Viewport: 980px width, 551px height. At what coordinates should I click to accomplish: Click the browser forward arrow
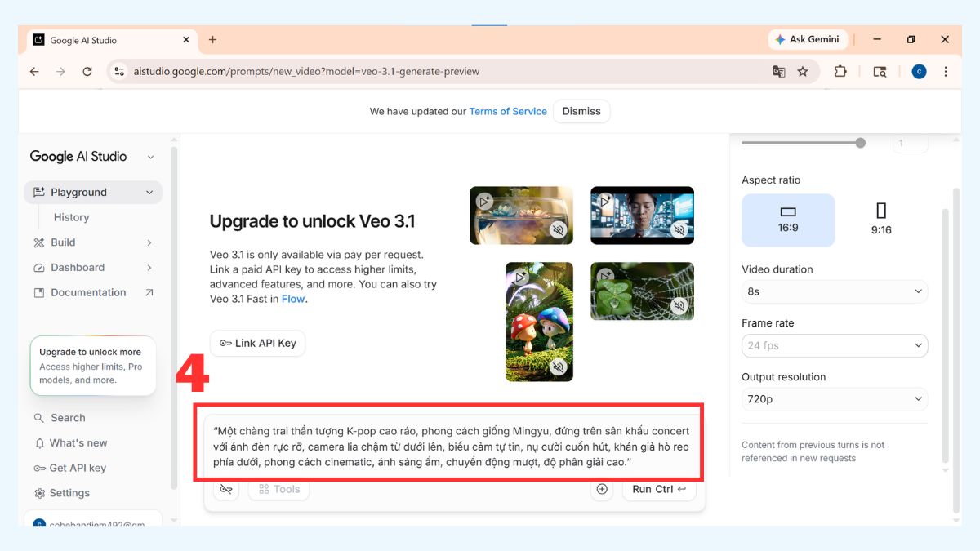pyautogui.click(x=60, y=72)
